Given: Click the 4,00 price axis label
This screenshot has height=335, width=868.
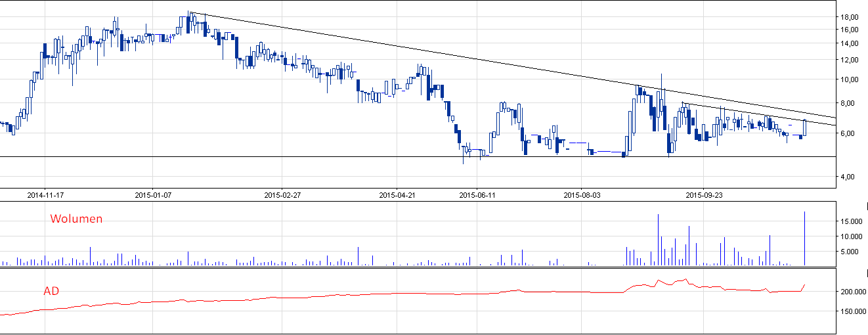Looking at the screenshot, I should (849, 177).
